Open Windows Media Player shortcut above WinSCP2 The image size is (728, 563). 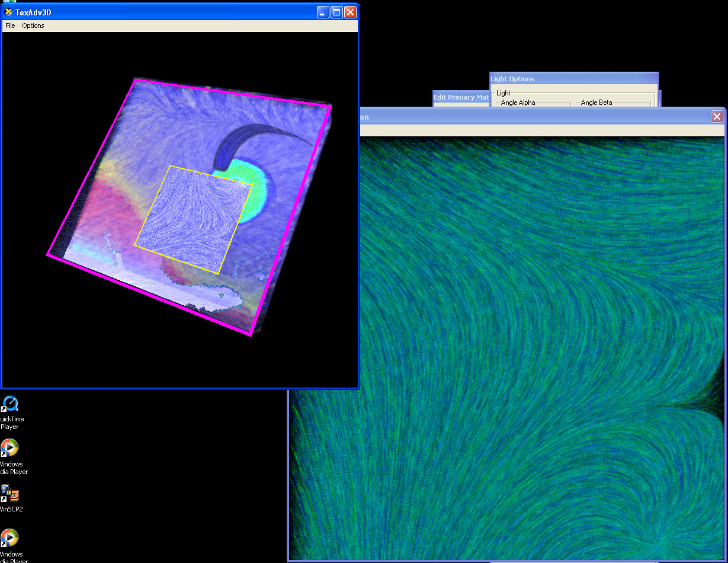click(x=10, y=449)
